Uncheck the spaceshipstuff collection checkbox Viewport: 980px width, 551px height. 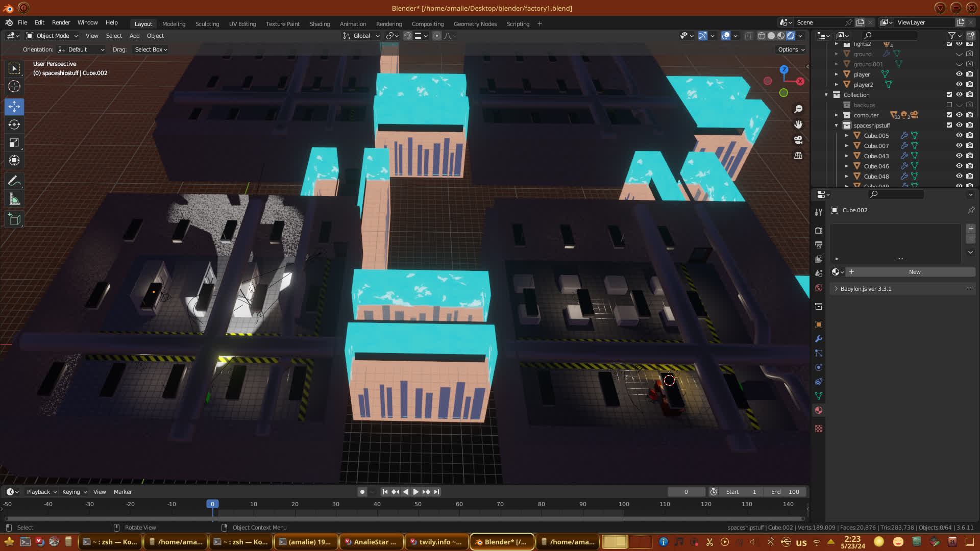coord(949,125)
